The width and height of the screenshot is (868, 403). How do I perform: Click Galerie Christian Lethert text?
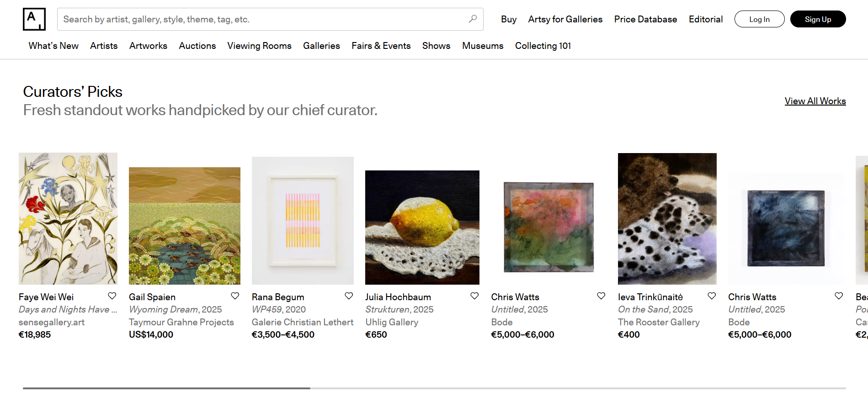point(303,322)
